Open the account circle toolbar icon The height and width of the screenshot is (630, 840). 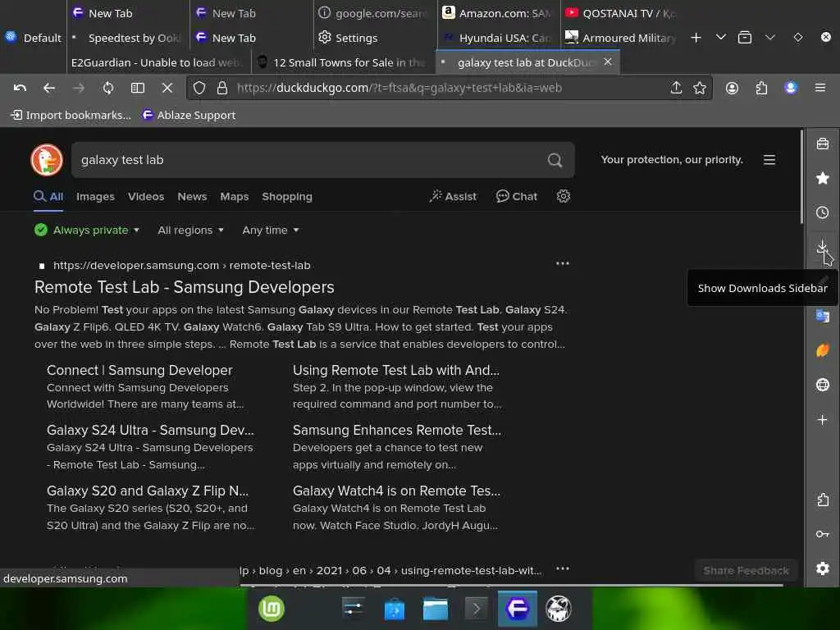(x=732, y=88)
